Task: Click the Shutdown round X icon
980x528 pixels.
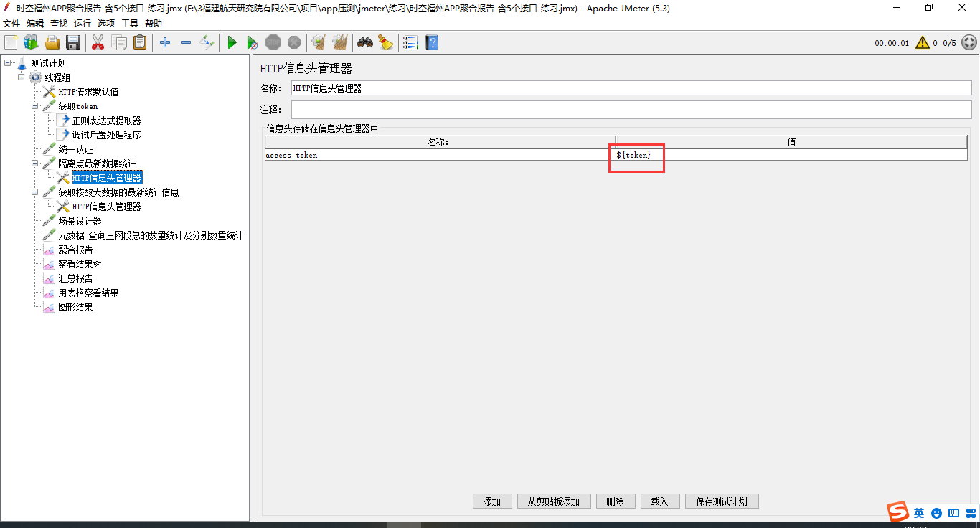Action: (x=294, y=43)
